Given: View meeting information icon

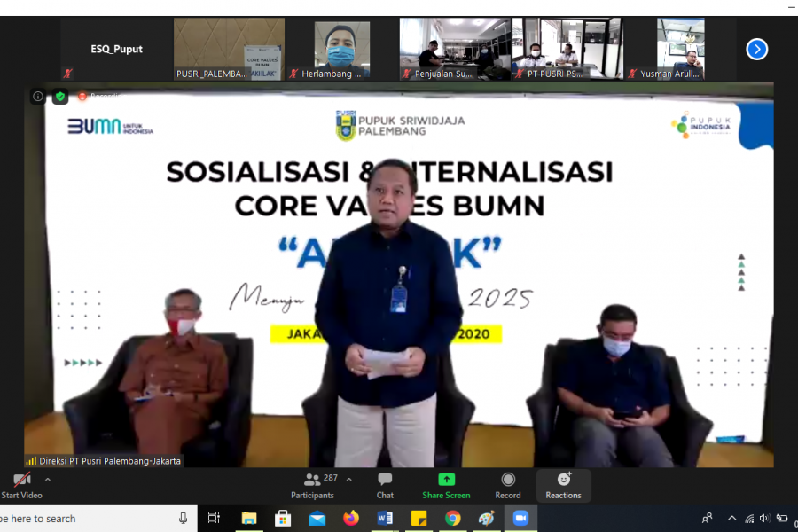Looking at the screenshot, I should coord(38,97).
